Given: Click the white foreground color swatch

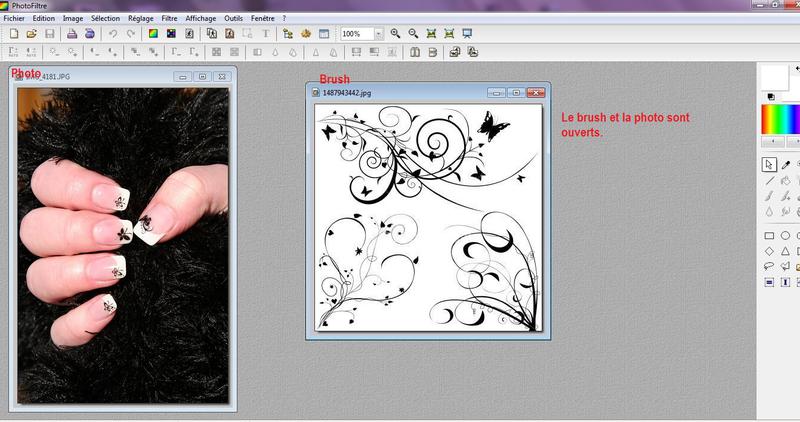Looking at the screenshot, I should (x=774, y=76).
